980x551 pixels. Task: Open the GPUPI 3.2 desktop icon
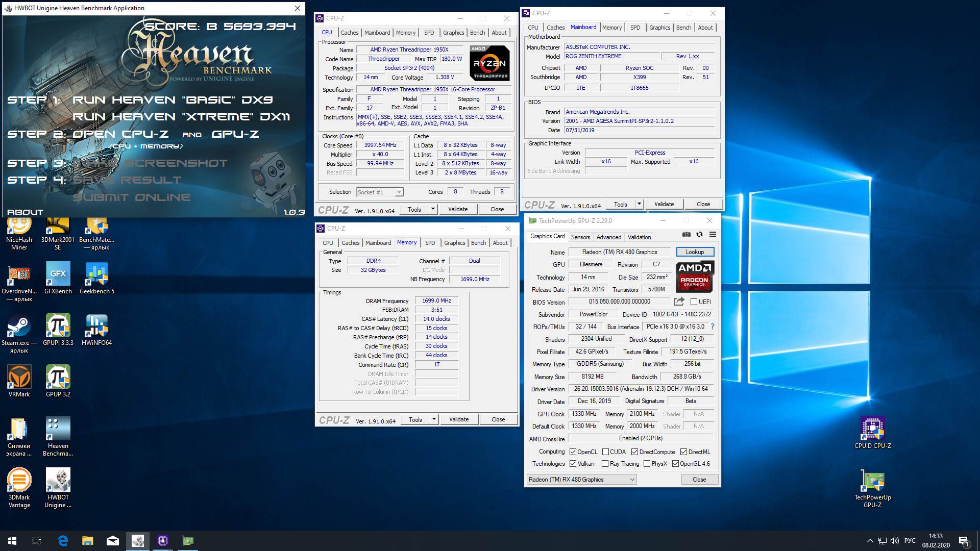(58, 382)
